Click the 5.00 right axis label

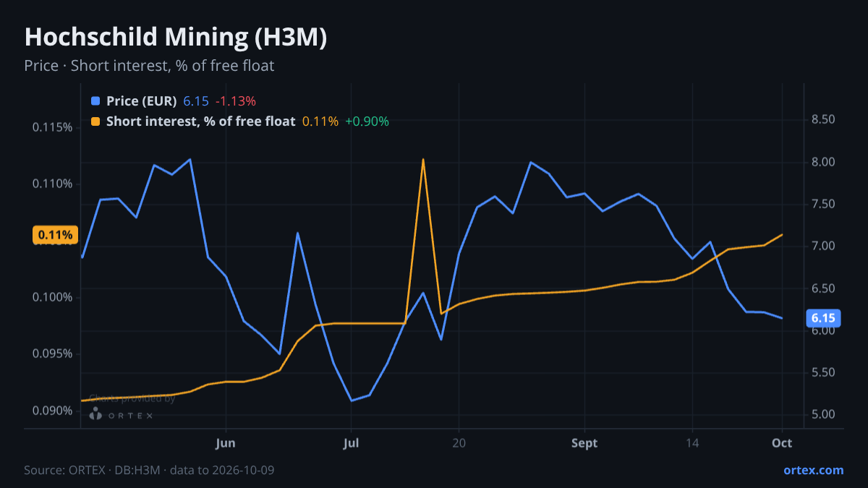click(x=824, y=414)
